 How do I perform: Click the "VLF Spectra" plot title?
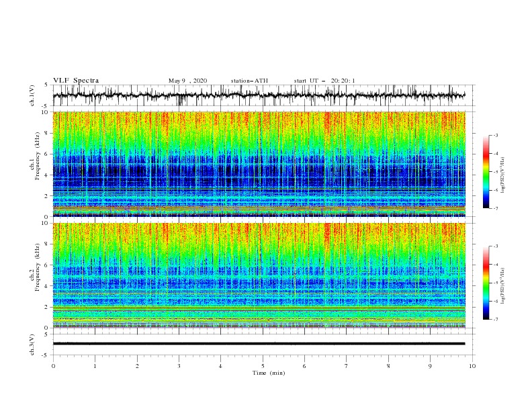[x=76, y=81]
